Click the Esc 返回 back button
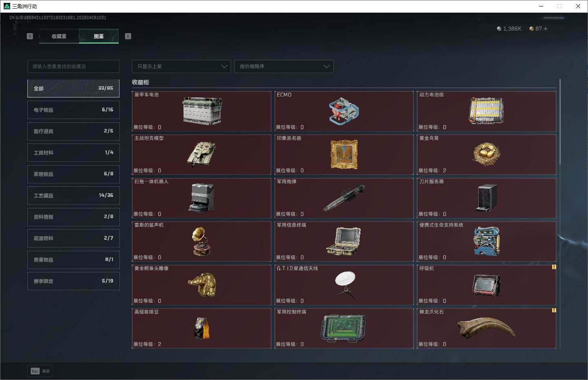The height and width of the screenshot is (380, 588). (x=40, y=371)
